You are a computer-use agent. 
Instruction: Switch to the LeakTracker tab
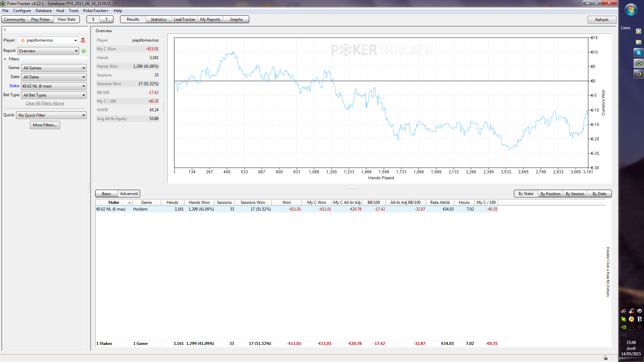pos(184,19)
